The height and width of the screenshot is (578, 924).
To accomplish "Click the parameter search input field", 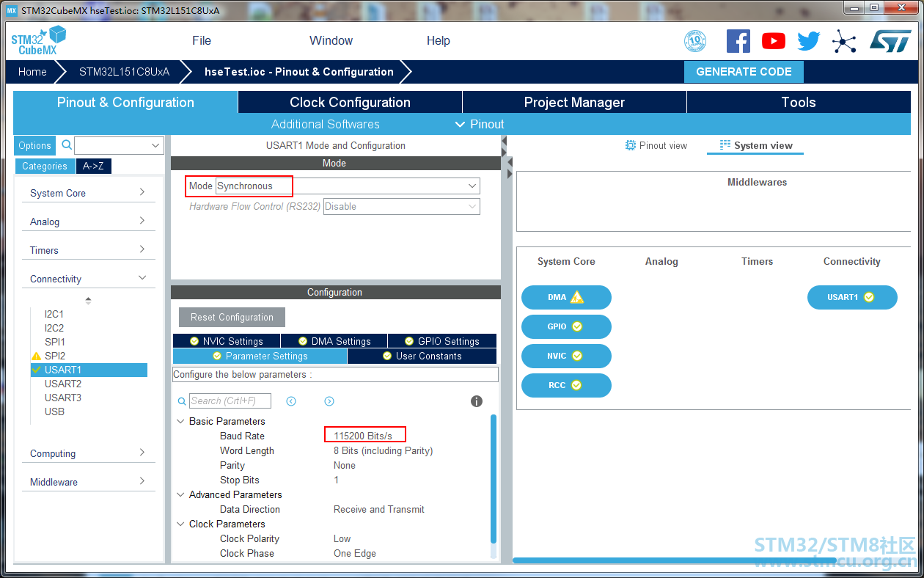I will pos(230,400).
